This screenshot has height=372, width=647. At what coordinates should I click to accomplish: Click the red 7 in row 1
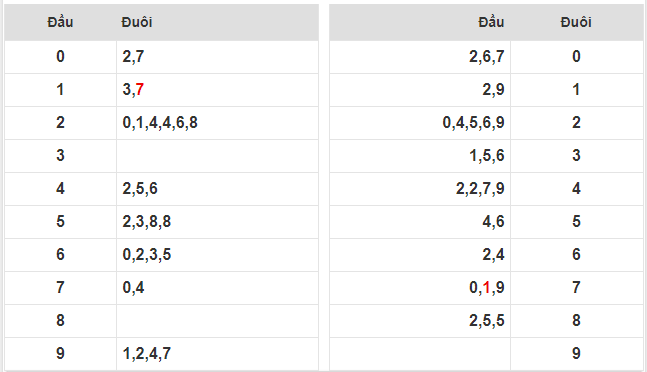click(x=139, y=89)
